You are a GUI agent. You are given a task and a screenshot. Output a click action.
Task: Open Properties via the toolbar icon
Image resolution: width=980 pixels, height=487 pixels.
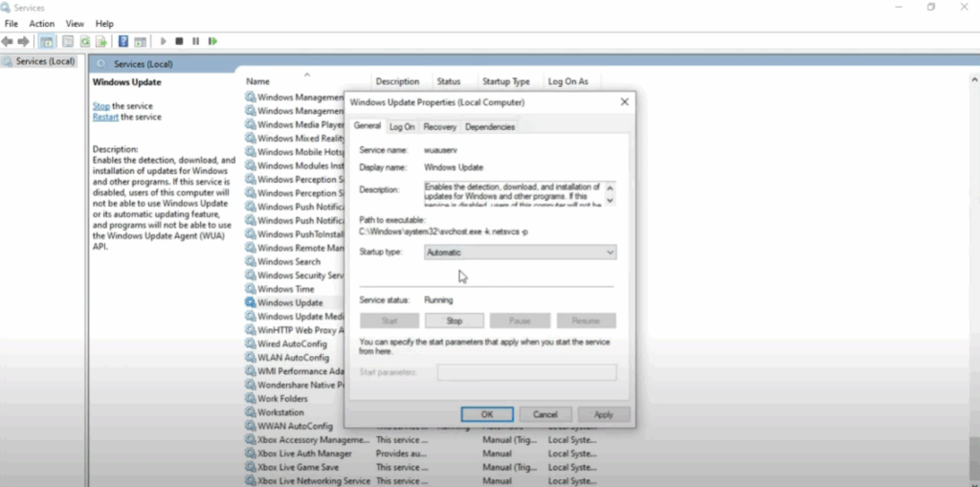[68, 41]
